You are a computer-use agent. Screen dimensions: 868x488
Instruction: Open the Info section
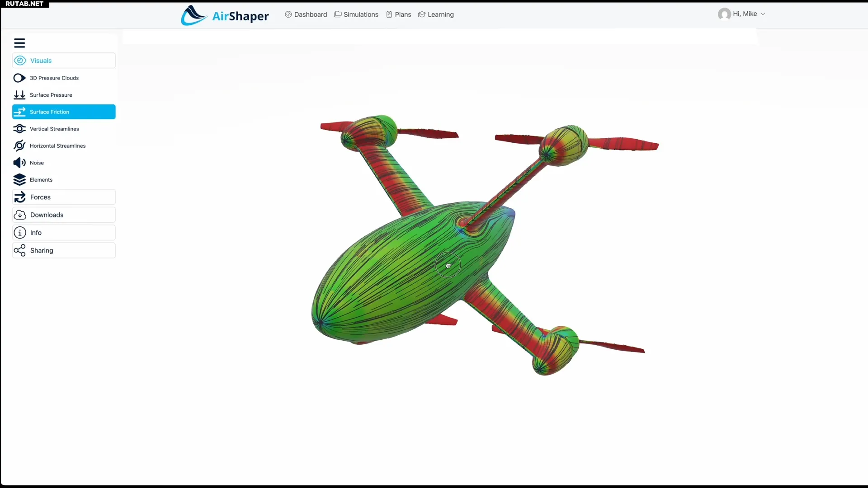64,233
